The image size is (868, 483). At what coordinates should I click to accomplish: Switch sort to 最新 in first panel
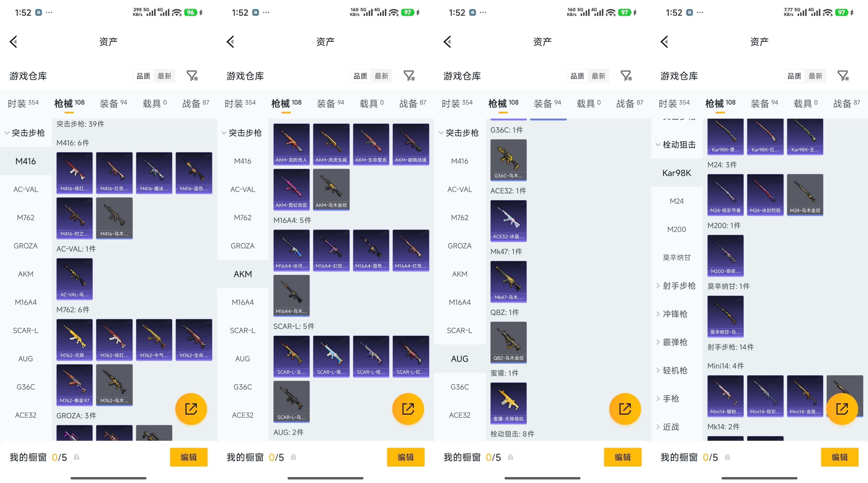(x=164, y=76)
